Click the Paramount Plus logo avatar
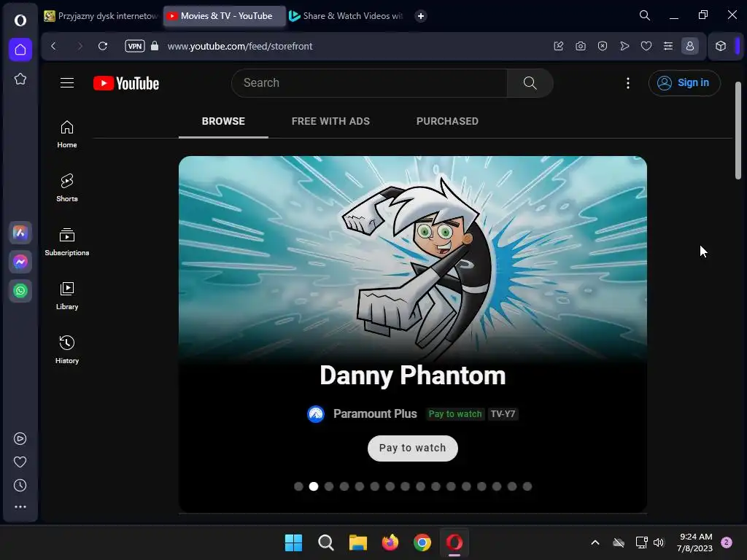 (x=316, y=414)
